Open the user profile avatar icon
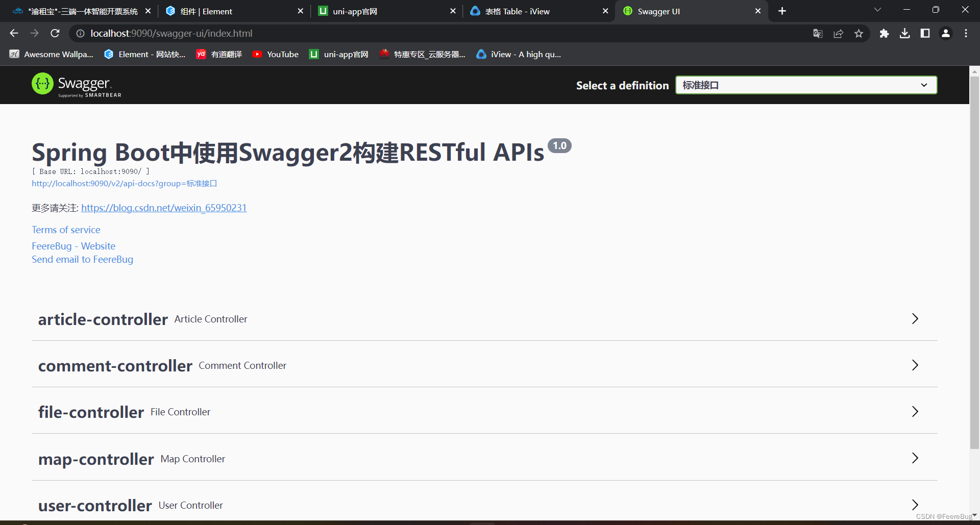 point(946,33)
